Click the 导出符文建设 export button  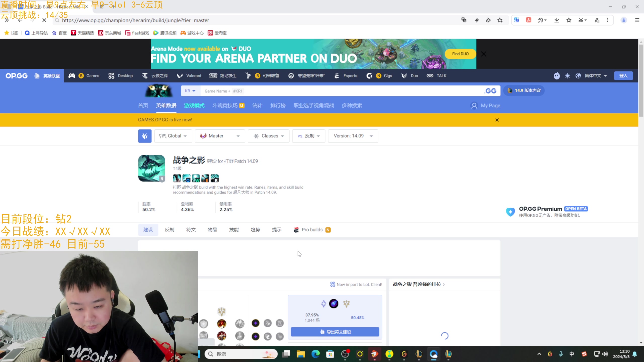(x=335, y=332)
